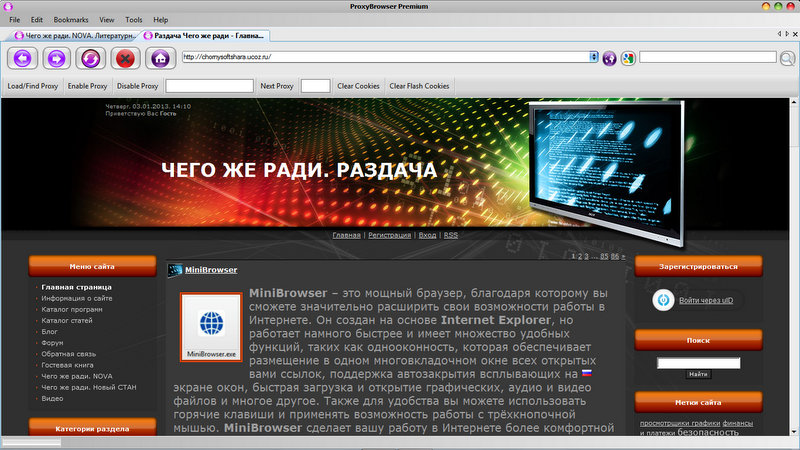Open the Главная link under banner
Screen dimensions: 800x450
pos(346,235)
